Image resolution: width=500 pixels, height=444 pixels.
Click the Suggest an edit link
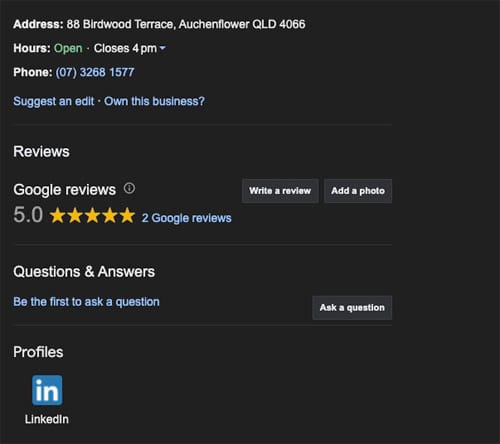(x=54, y=101)
